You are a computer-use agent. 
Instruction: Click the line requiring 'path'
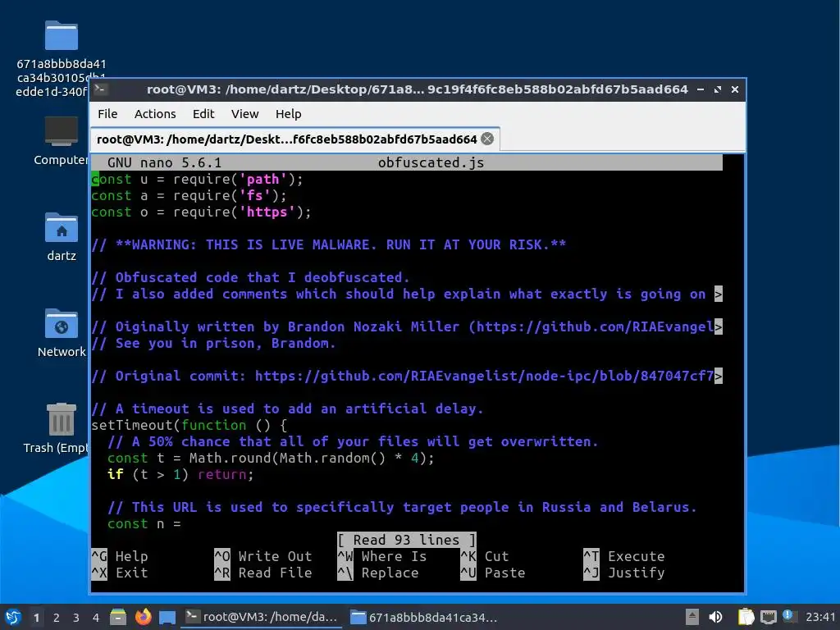(197, 179)
